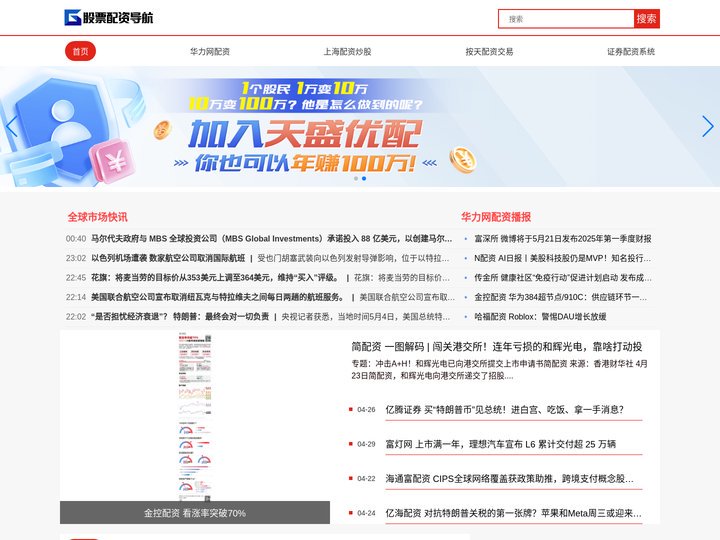
Task: Open 富深所 微博第一季度财报 link
Action: coord(562,239)
